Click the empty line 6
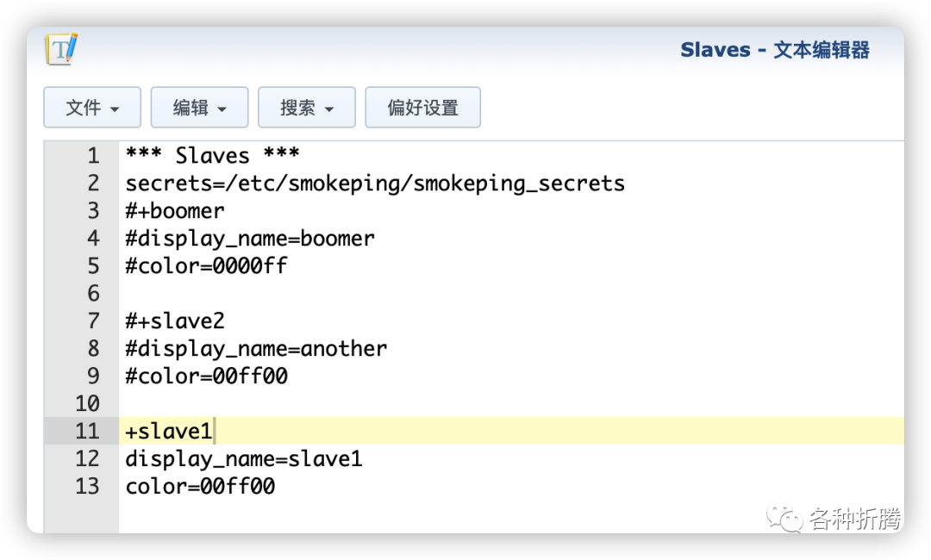The width and height of the screenshot is (931, 560). coord(511,293)
